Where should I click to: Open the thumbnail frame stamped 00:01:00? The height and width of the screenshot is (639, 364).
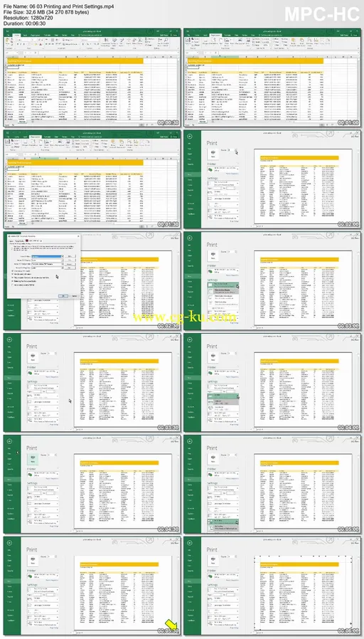coord(272,78)
